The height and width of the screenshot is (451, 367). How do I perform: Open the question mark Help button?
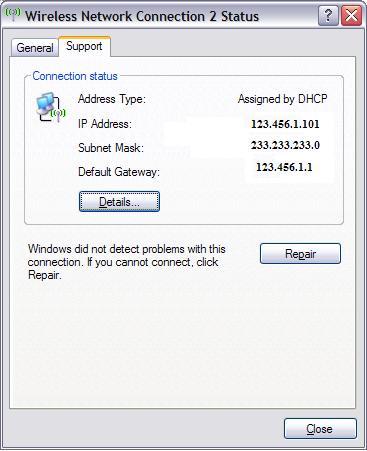point(328,16)
